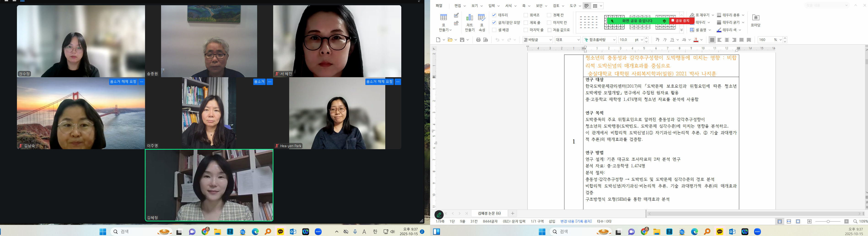Open the 함초롬바탕 font dropdown

click(x=600, y=40)
